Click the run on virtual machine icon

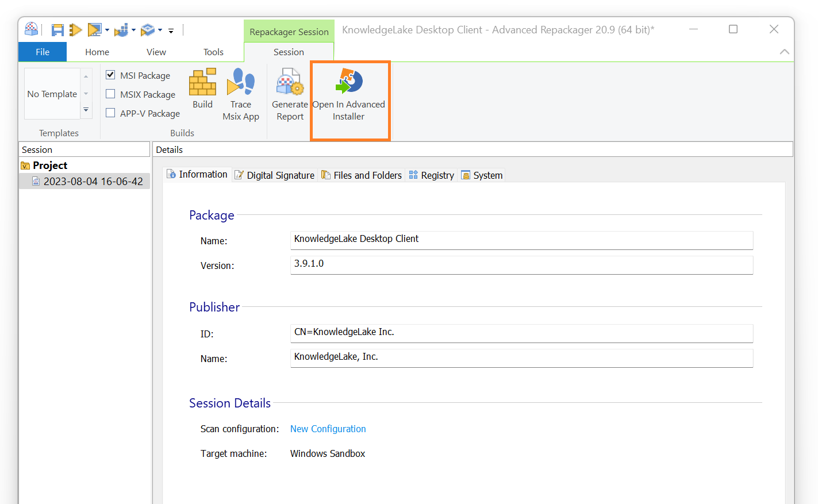94,30
